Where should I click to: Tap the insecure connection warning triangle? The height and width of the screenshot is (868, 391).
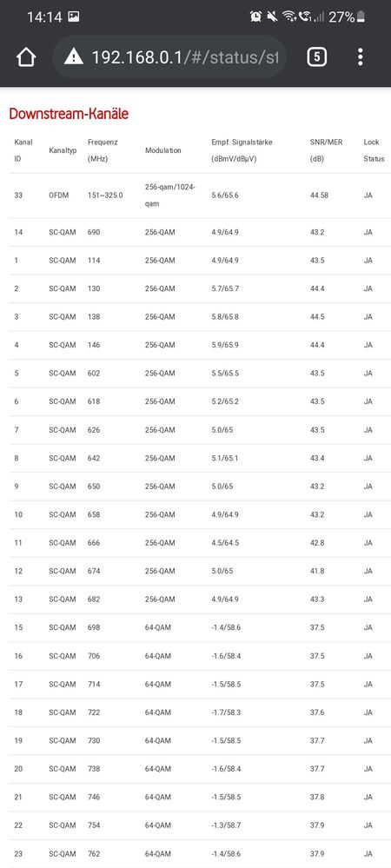coord(74,56)
